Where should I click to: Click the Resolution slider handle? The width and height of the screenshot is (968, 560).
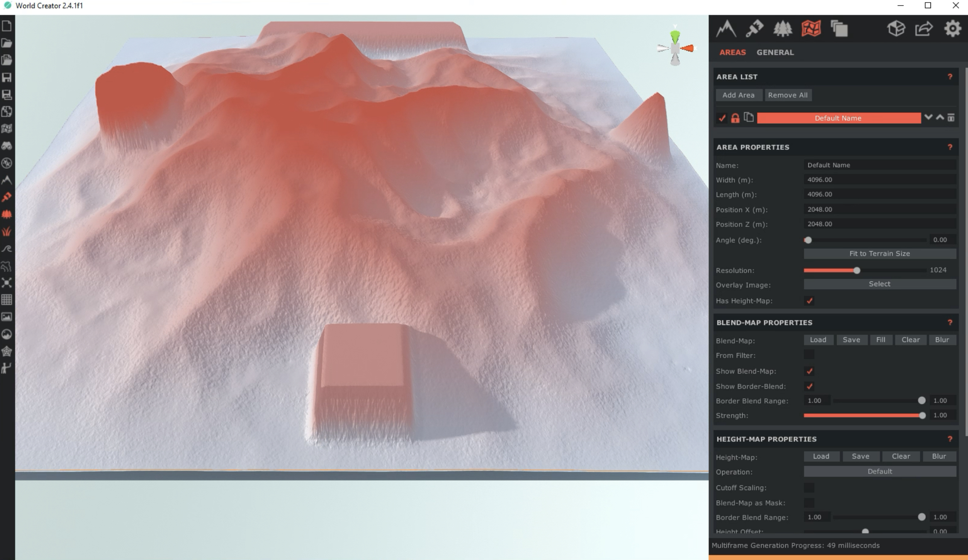coord(857,270)
